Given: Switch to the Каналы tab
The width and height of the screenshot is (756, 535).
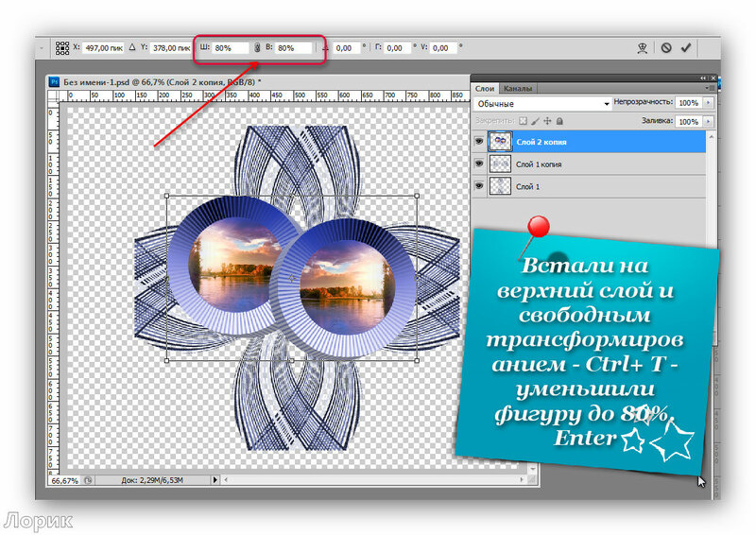Looking at the screenshot, I should (517, 89).
